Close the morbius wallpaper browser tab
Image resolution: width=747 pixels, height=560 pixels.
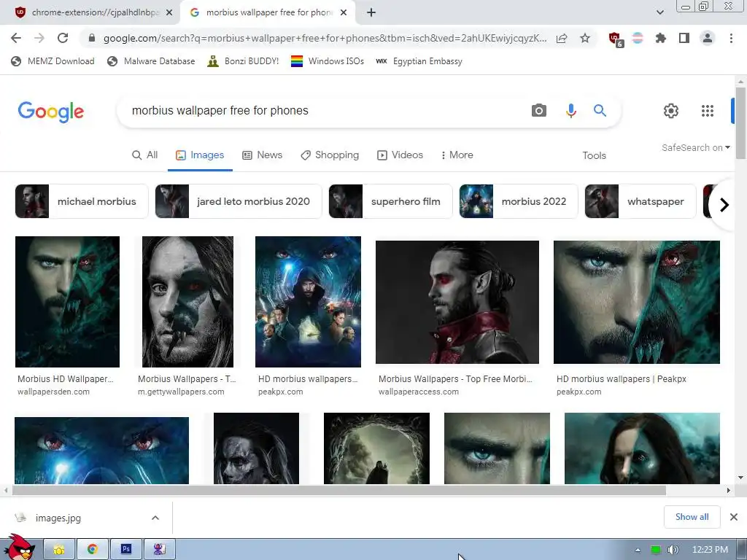pyautogui.click(x=344, y=13)
